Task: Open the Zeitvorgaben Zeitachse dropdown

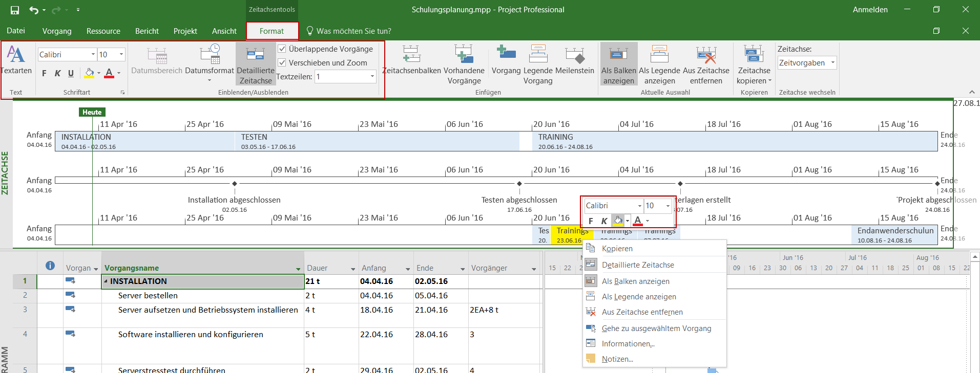Action: click(832, 63)
